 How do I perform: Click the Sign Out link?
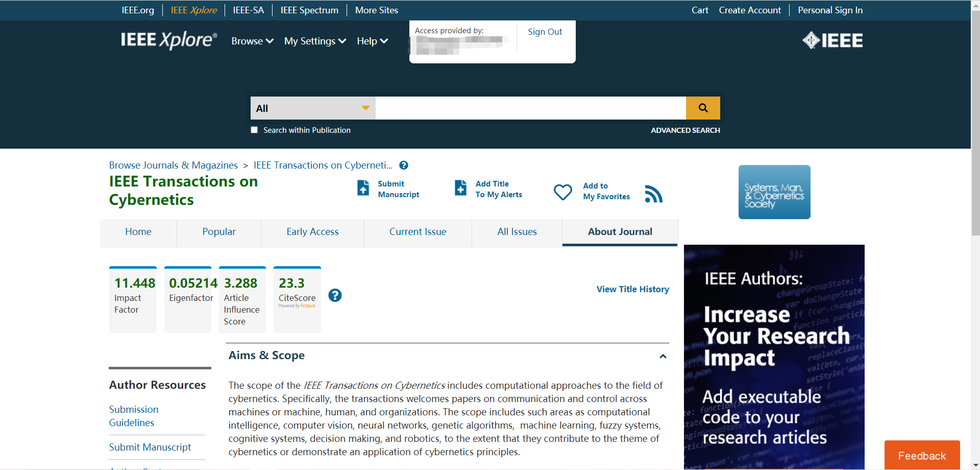point(545,32)
